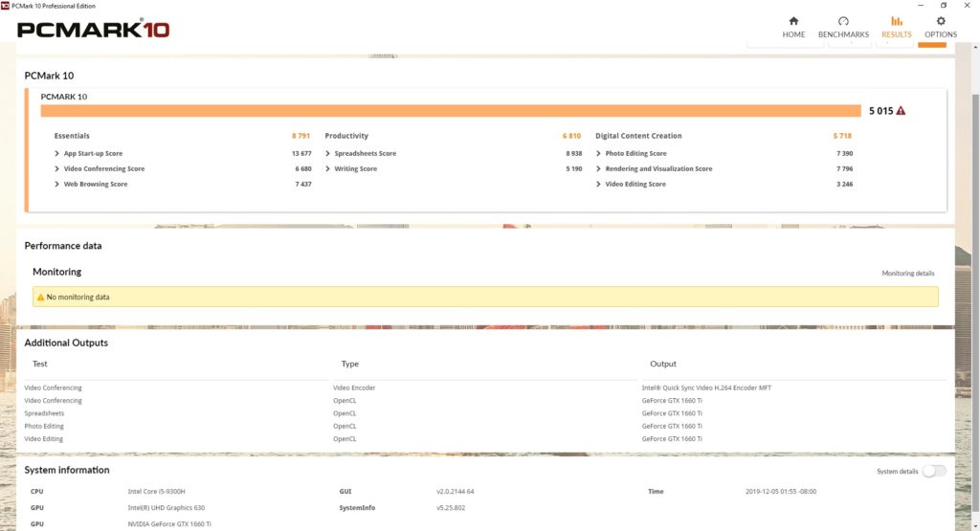The width and height of the screenshot is (980, 531).
Task: Click the Type column header
Action: (x=350, y=364)
